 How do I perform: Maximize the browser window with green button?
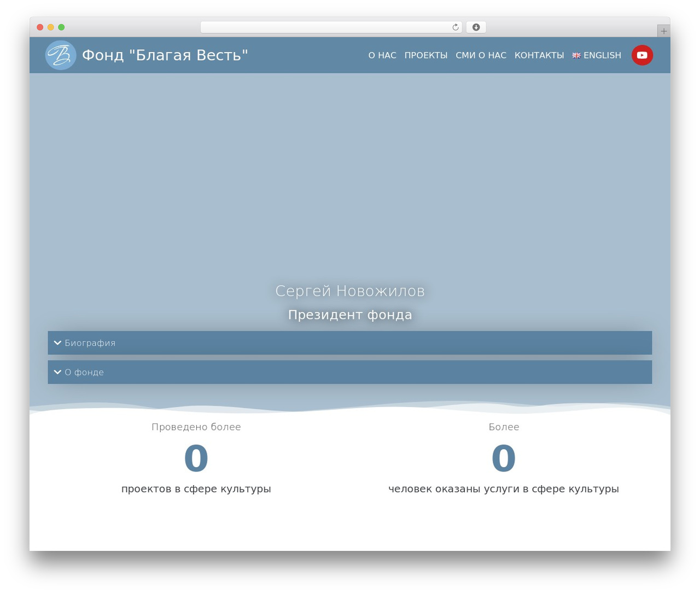click(x=61, y=27)
